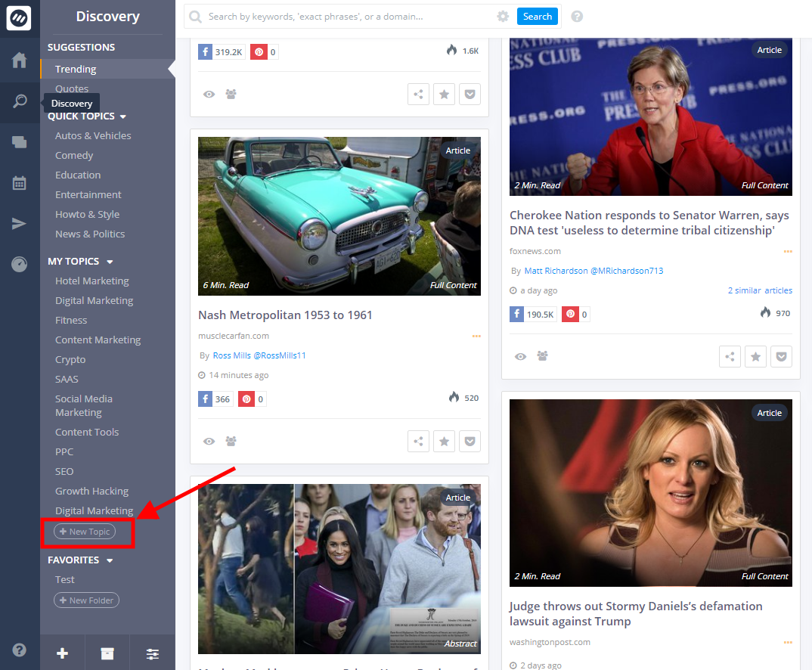Collapse the My Topics section
Image resolution: width=812 pixels, height=670 pixels.
click(110, 262)
